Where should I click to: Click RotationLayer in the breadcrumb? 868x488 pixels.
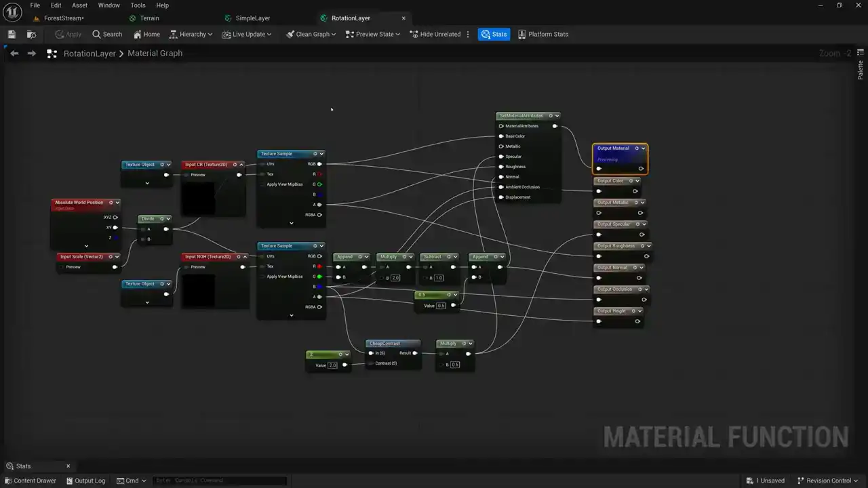point(90,54)
